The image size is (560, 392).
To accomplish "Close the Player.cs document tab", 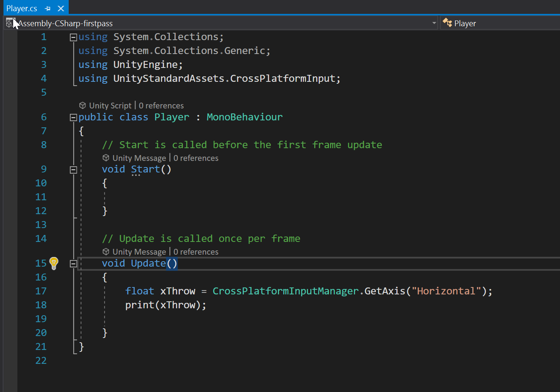I will click(x=61, y=8).
